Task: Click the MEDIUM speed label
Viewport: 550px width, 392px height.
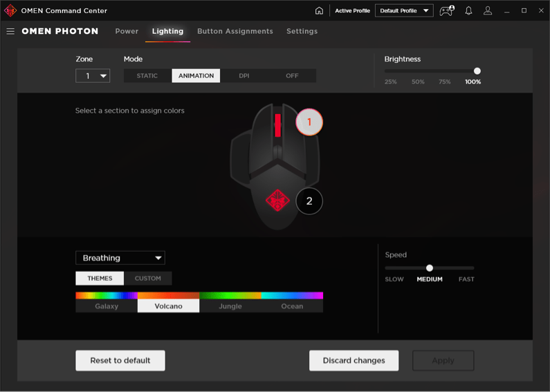Action: pyautogui.click(x=430, y=279)
